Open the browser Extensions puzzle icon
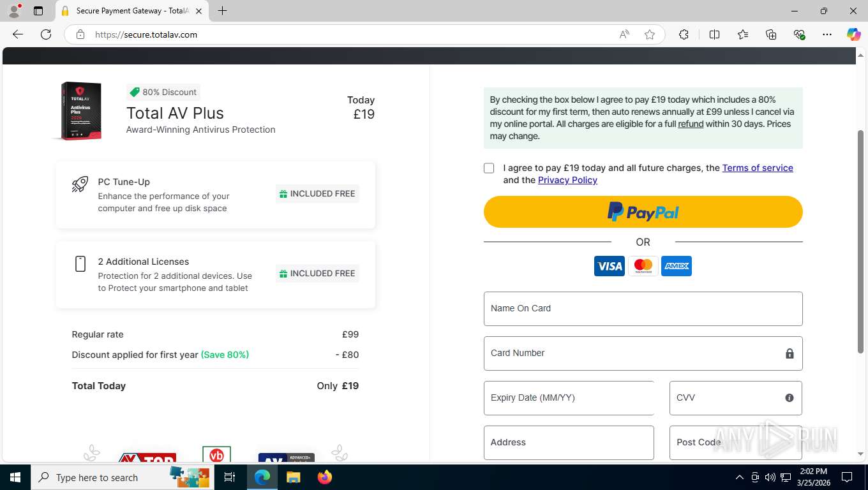The height and width of the screenshot is (490, 868). tap(684, 34)
